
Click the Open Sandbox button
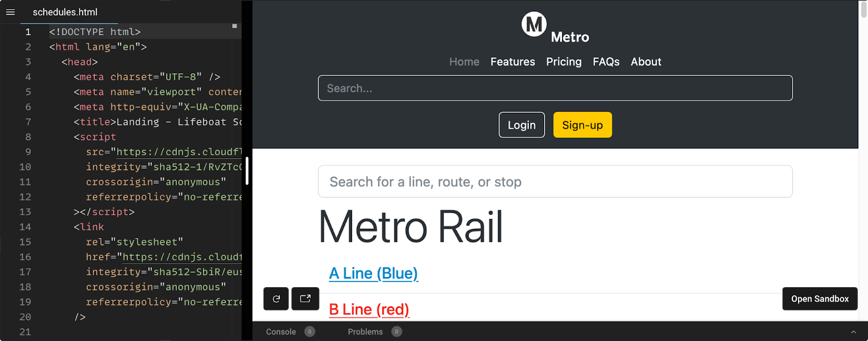820,299
